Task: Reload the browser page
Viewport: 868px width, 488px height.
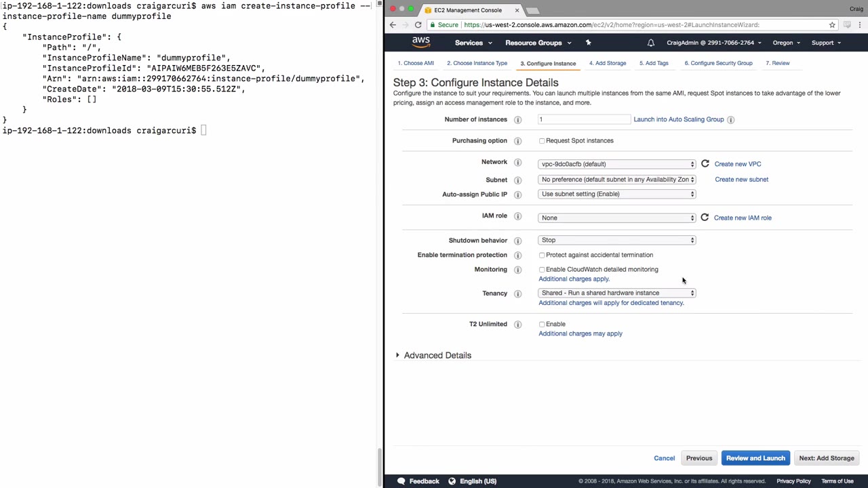Action: (x=418, y=25)
